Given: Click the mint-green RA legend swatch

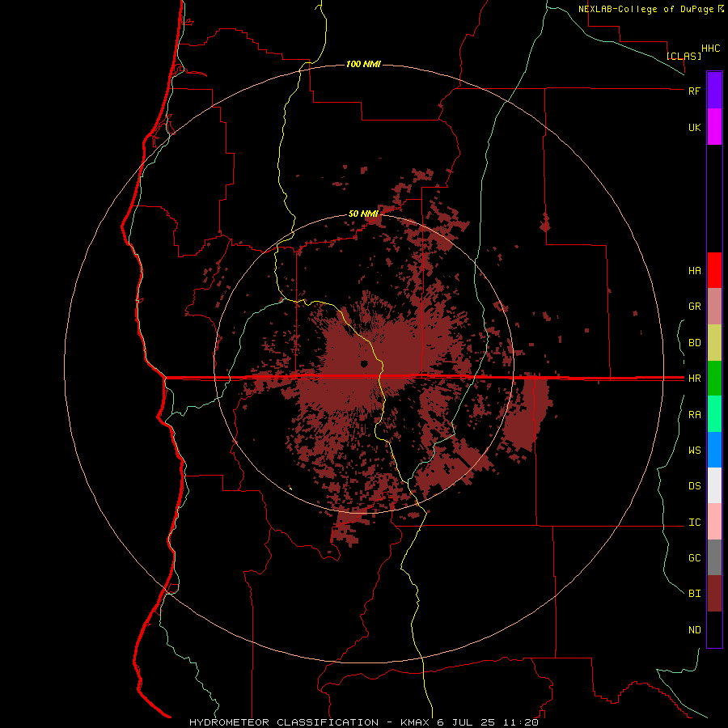Looking at the screenshot, I should 714,414.
